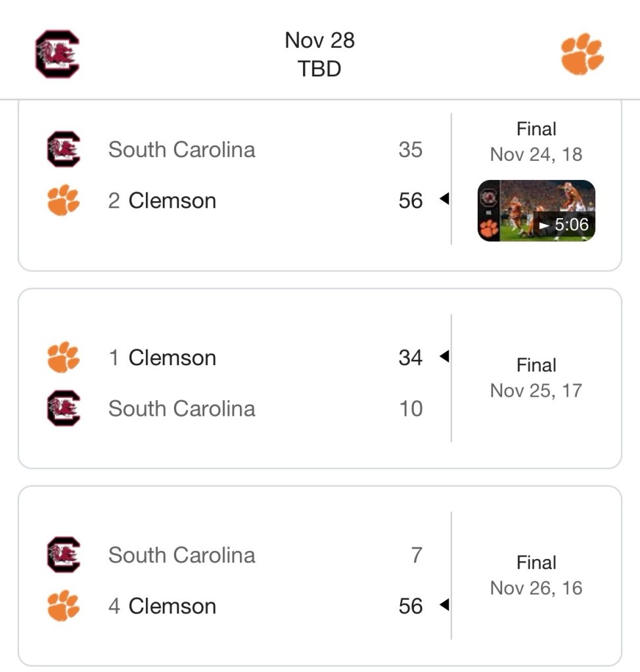View the Nov 26, 16 final game details

536,575
